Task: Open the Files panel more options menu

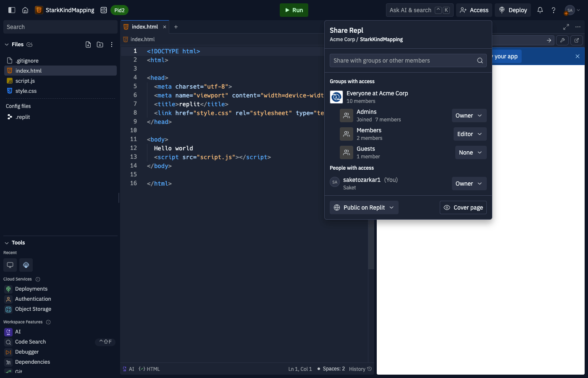Action: click(112, 45)
